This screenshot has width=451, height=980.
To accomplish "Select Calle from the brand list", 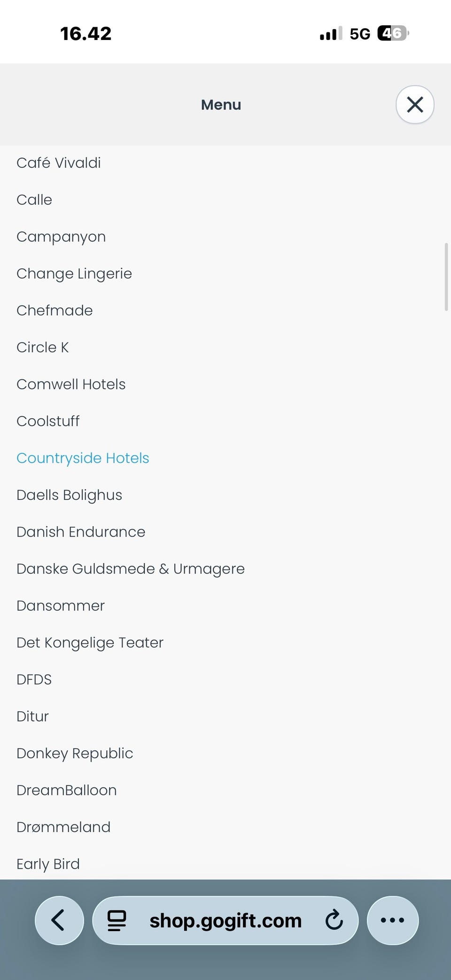I will click(x=34, y=200).
